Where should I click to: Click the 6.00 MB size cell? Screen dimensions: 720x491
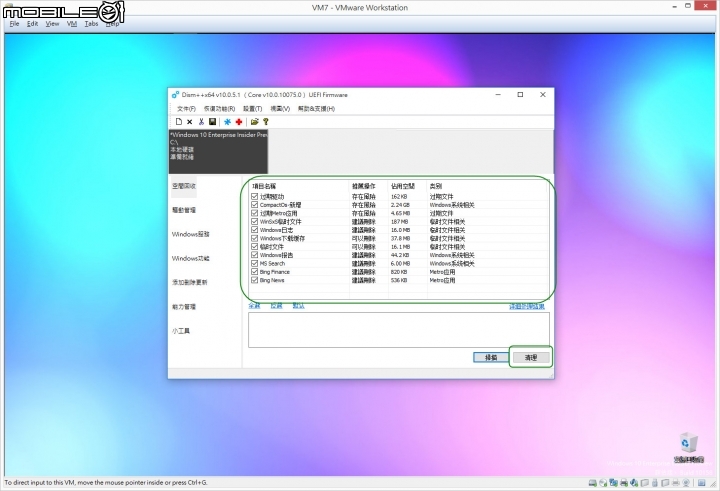tap(400, 264)
